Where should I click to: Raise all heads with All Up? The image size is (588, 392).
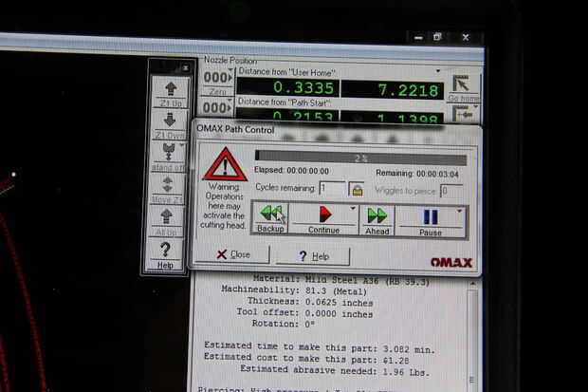[166, 221]
